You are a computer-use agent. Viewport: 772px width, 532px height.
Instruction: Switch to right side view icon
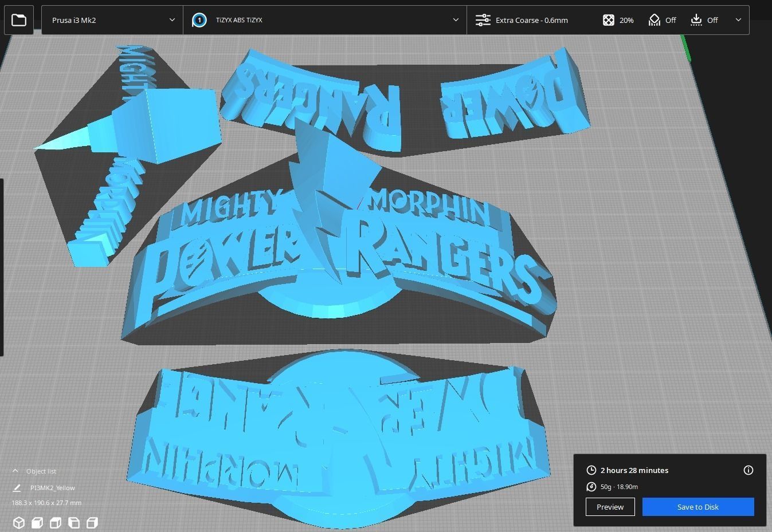[x=92, y=522]
